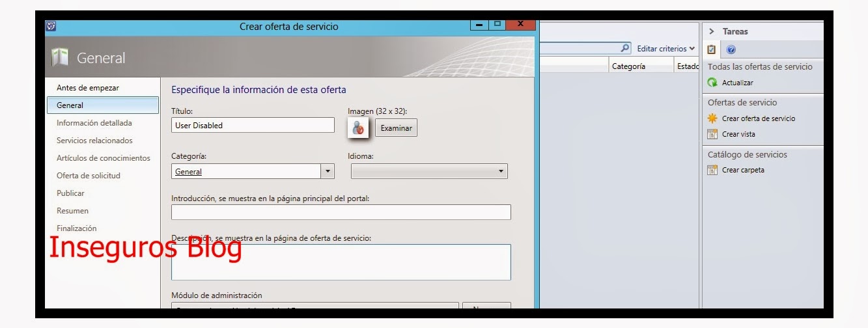
Task: Open the tasks clipboard tab icon
Action: tap(712, 49)
